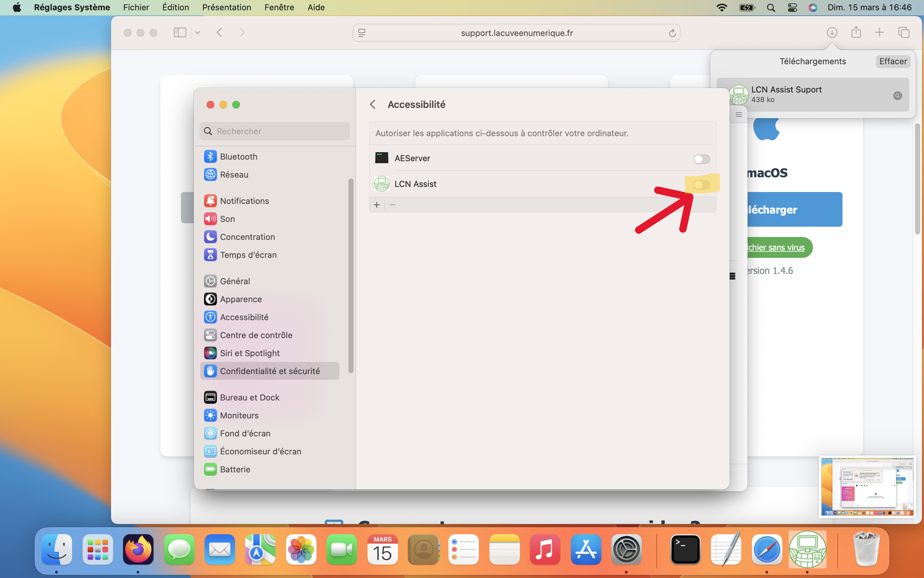Viewport: 924px width, 578px height.
Task: Open the screenshot preview thumbnail
Action: pyautogui.click(x=867, y=486)
